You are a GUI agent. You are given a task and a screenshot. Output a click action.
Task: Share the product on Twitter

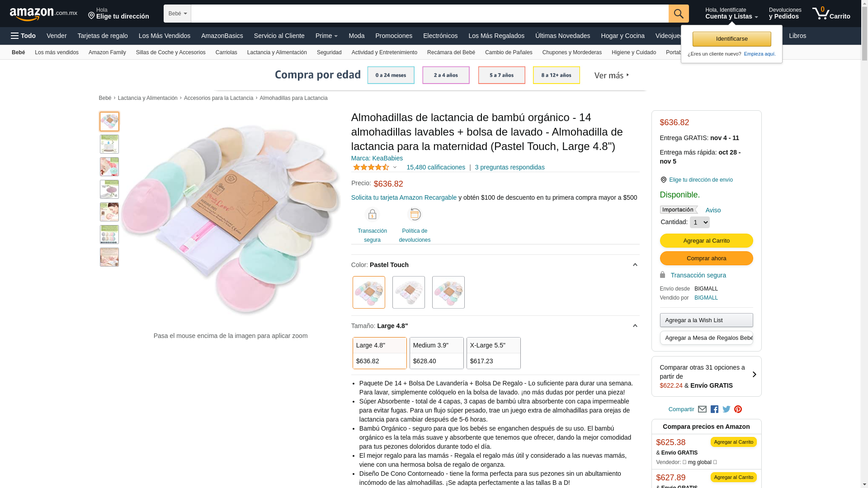[x=726, y=409]
